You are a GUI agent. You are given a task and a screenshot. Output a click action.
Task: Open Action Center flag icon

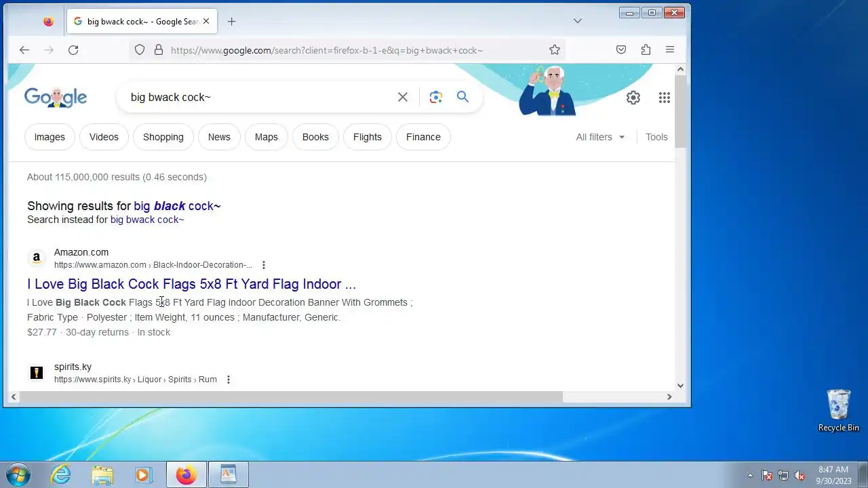[x=767, y=475]
